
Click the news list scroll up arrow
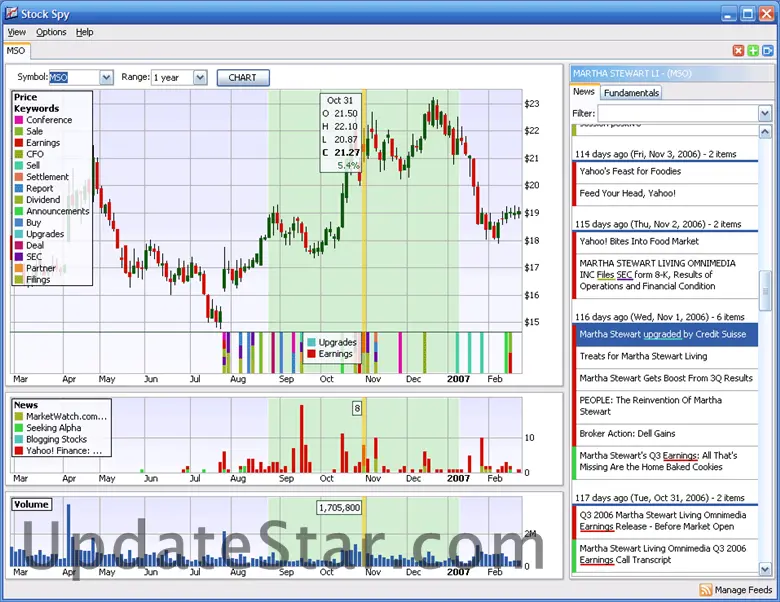click(765, 131)
